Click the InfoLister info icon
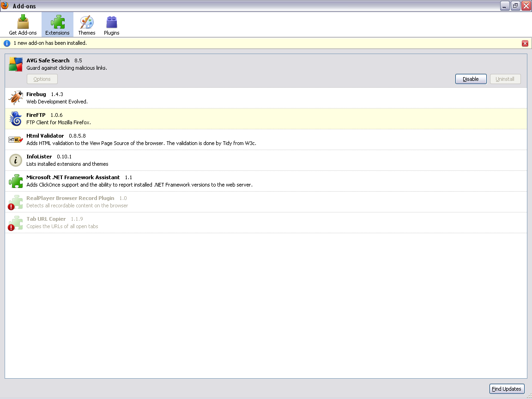Screen dimensions: 532x399 point(16,160)
